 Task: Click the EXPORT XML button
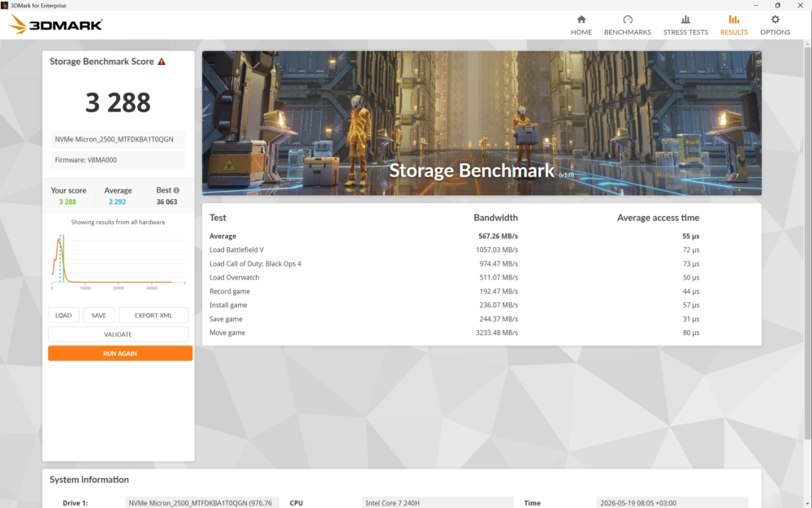(153, 315)
